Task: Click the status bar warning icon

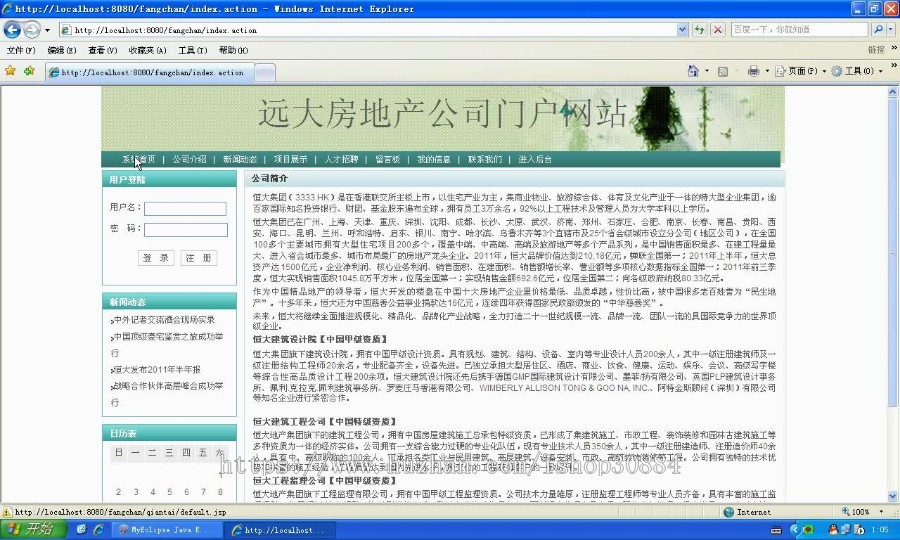Action: [x=7, y=512]
